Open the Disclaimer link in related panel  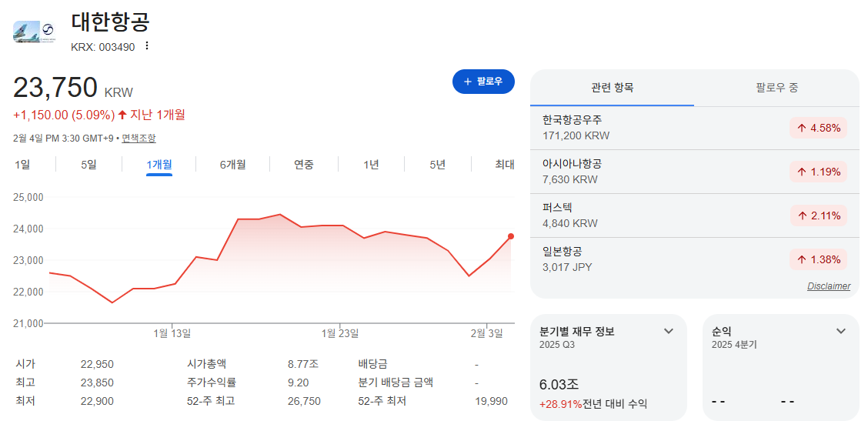coord(828,286)
